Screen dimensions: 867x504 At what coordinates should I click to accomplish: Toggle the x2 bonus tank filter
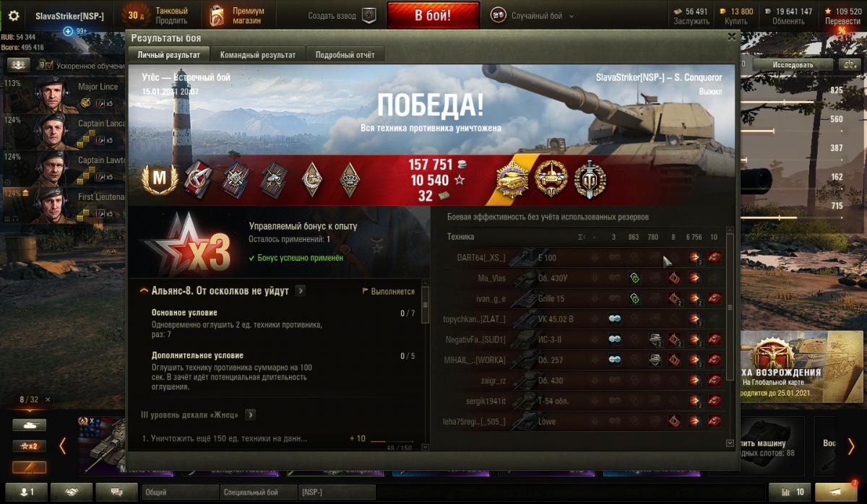click(29, 446)
